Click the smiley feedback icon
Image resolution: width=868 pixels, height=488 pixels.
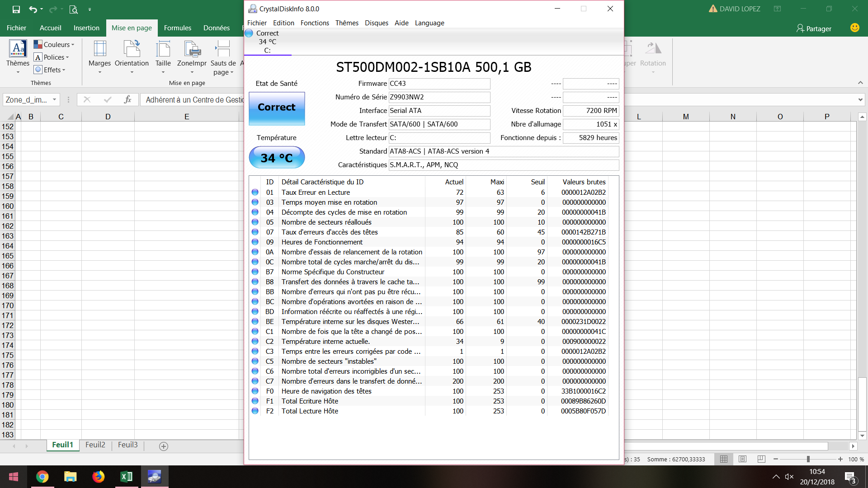[854, 28]
